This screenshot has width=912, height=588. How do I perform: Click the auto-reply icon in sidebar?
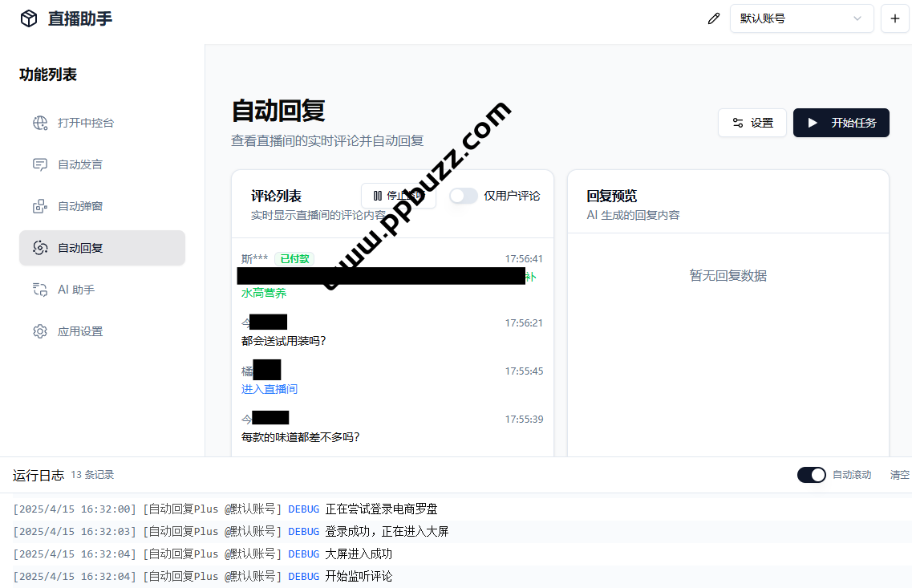pos(40,248)
